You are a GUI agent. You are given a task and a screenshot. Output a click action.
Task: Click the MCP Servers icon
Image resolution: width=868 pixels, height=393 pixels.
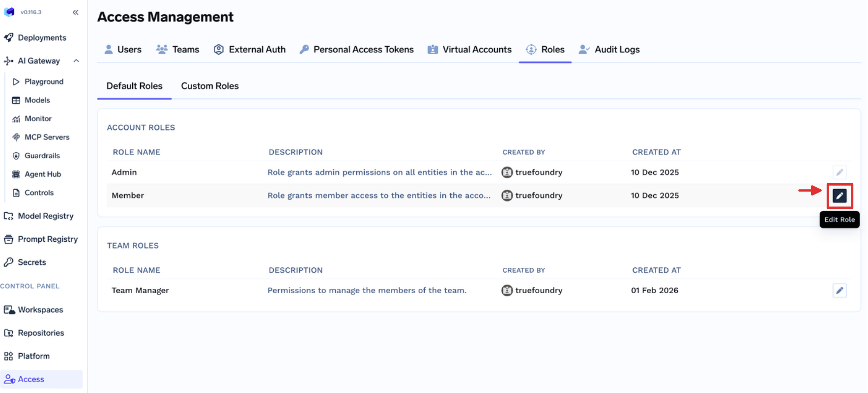[x=16, y=137]
